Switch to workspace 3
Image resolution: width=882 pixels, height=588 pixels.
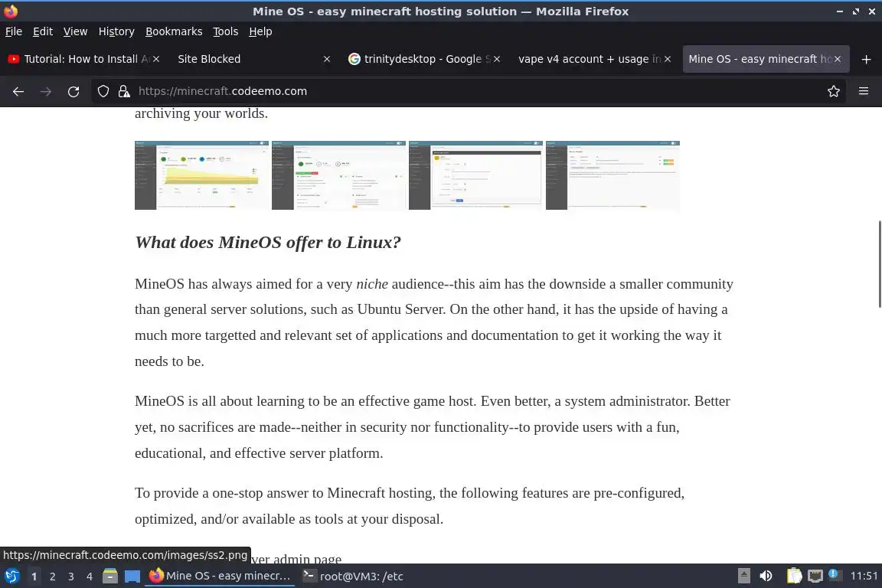(x=71, y=577)
